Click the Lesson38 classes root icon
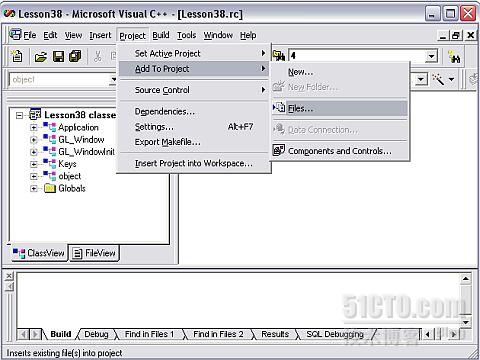 [x=35, y=114]
